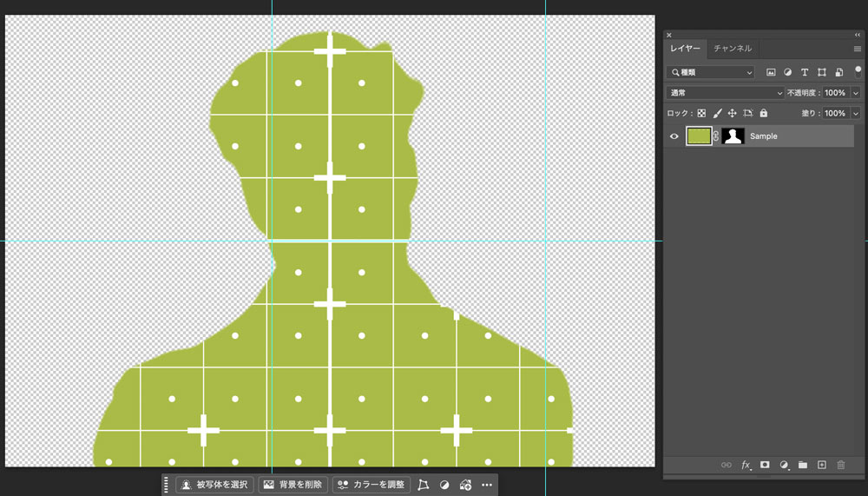Image resolution: width=868 pixels, height=496 pixels.
Task: Open the opacity slider dropdown arrow
Action: point(856,93)
